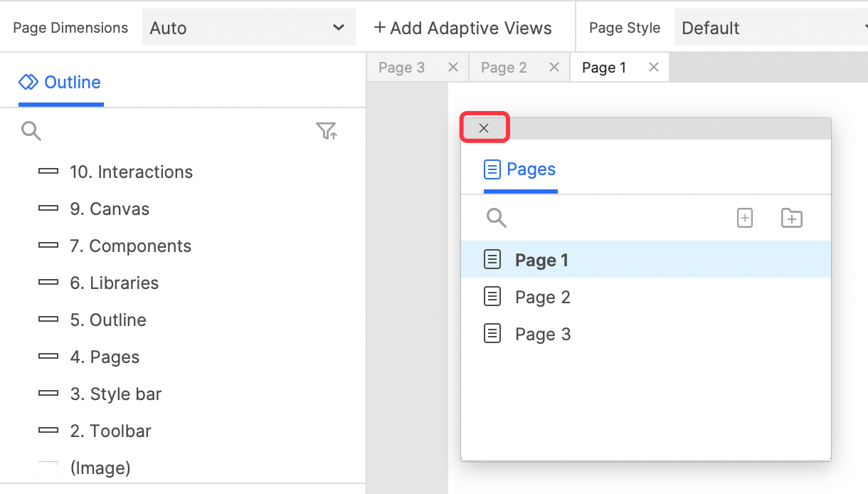Open the Outline sort and filter icon
The height and width of the screenshot is (494, 868).
(327, 131)
